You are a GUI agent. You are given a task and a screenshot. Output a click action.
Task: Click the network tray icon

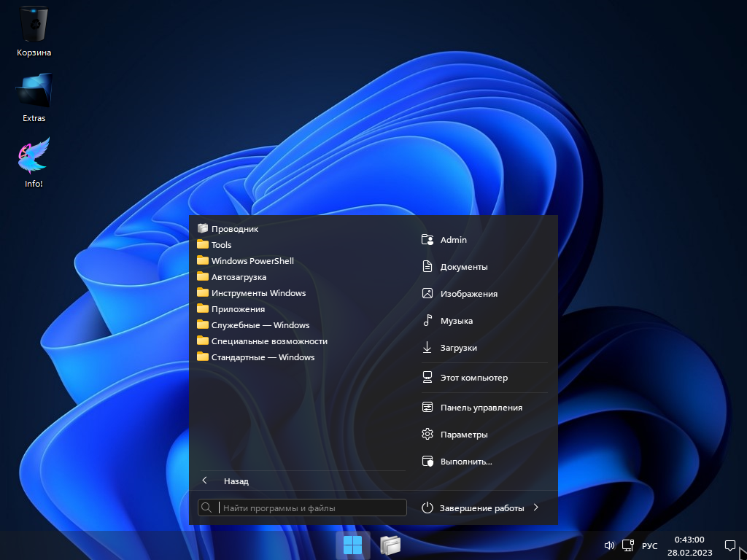(x=628, y=545)
